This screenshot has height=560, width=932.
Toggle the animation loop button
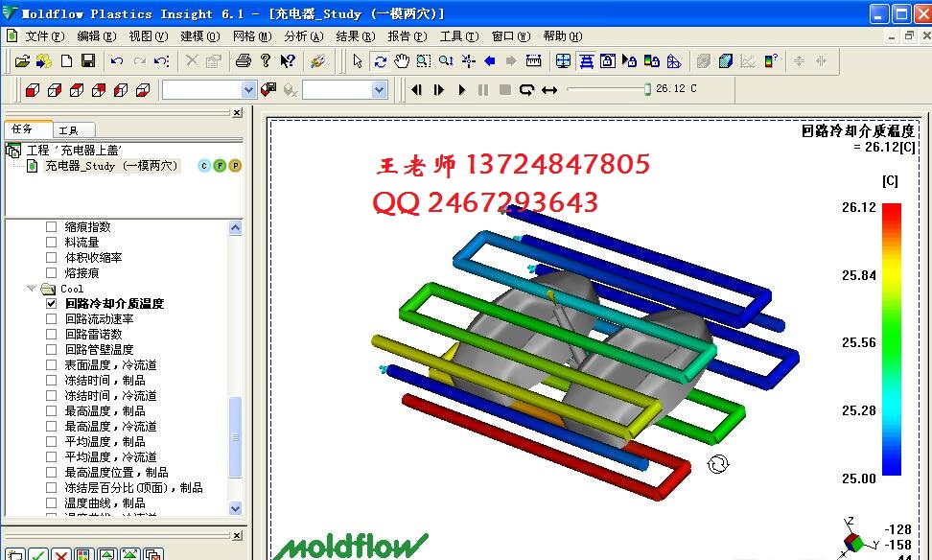526,90
